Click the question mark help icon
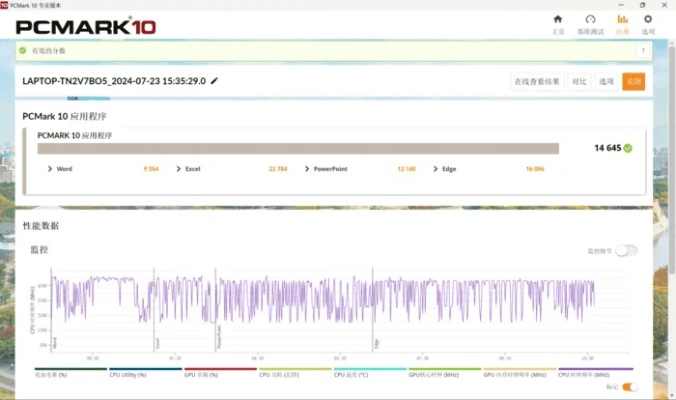676x400 pixels. click(x=642, y=51)
